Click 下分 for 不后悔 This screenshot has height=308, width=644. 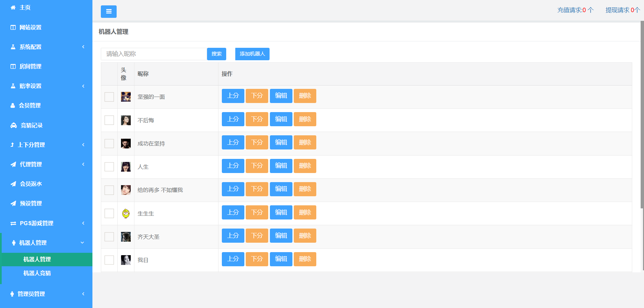click(x=257, y=119)
